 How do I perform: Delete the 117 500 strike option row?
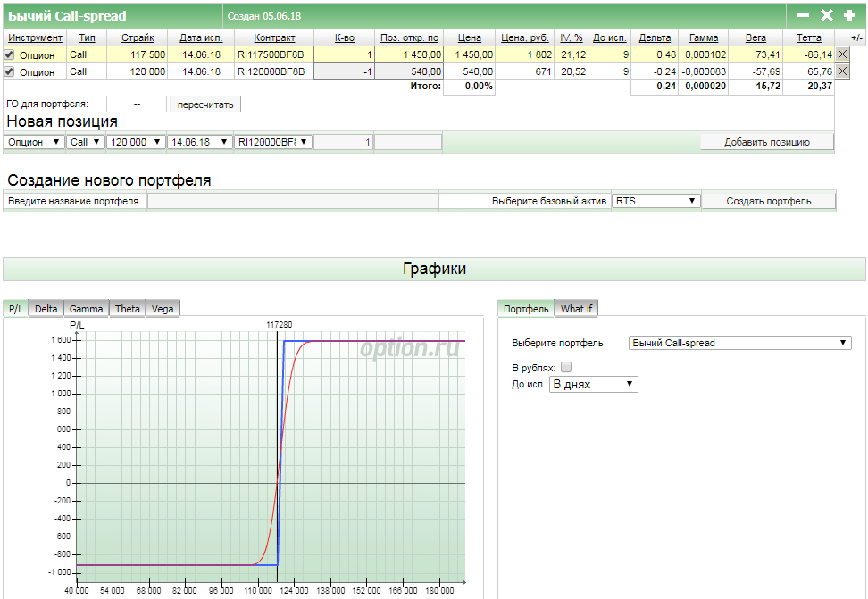tap(842, 54)
